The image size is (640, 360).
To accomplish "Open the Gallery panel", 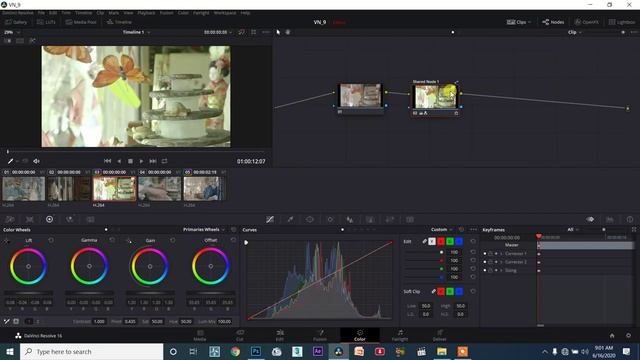I will [x=16, y=22].
